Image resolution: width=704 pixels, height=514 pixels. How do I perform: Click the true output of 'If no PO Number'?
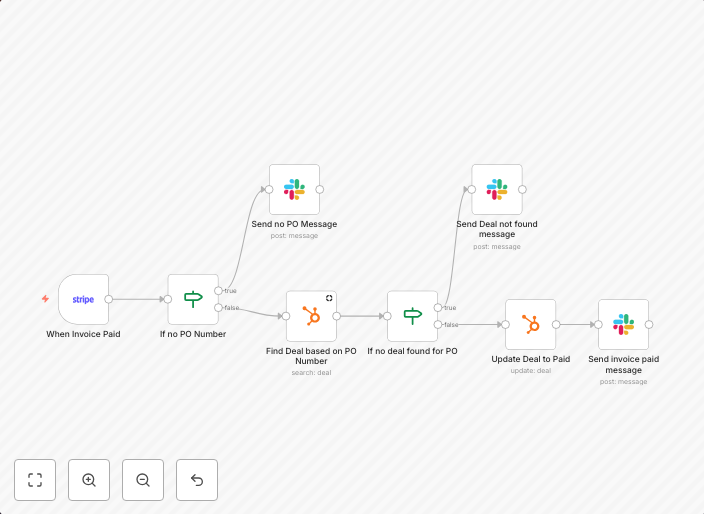coord(219,291)
